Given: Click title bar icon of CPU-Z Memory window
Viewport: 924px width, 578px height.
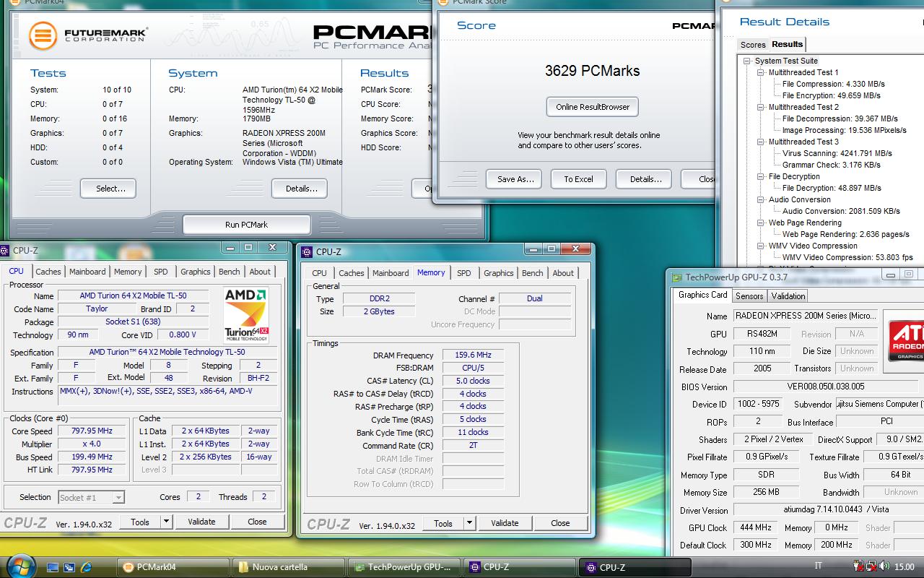Looking at the screenshot, I should coord(307,251).
